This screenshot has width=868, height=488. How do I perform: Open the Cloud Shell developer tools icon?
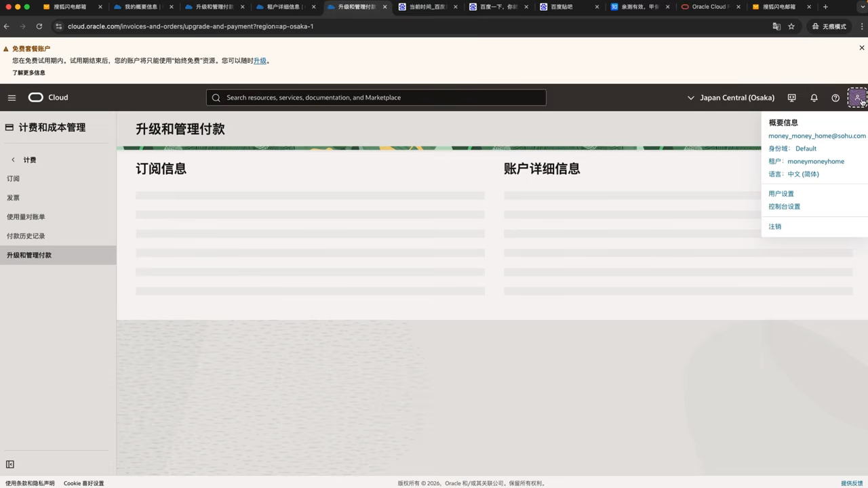tap(791, 98)
